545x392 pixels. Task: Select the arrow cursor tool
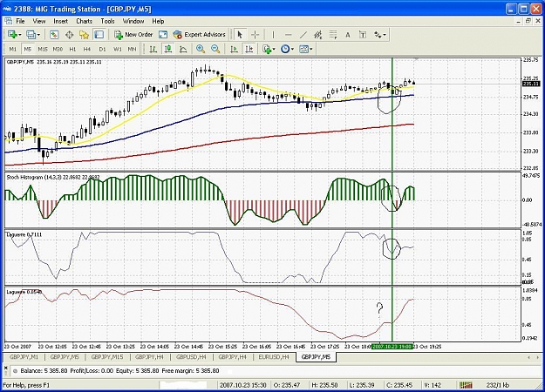240,34
